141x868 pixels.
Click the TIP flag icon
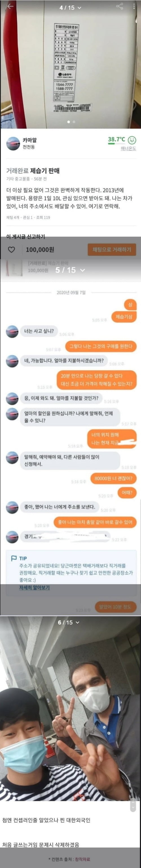[x=14, y=558]
